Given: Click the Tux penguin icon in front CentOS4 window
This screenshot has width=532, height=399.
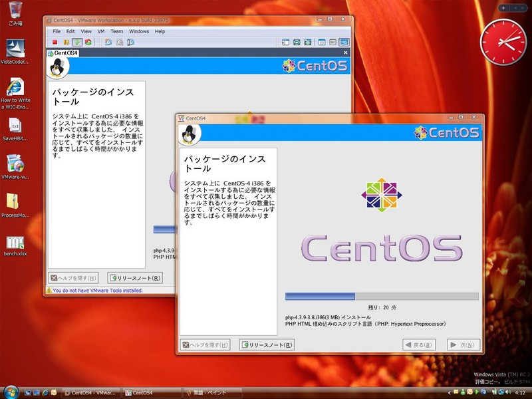Looking at the screenshot, I should coord(190,134).
